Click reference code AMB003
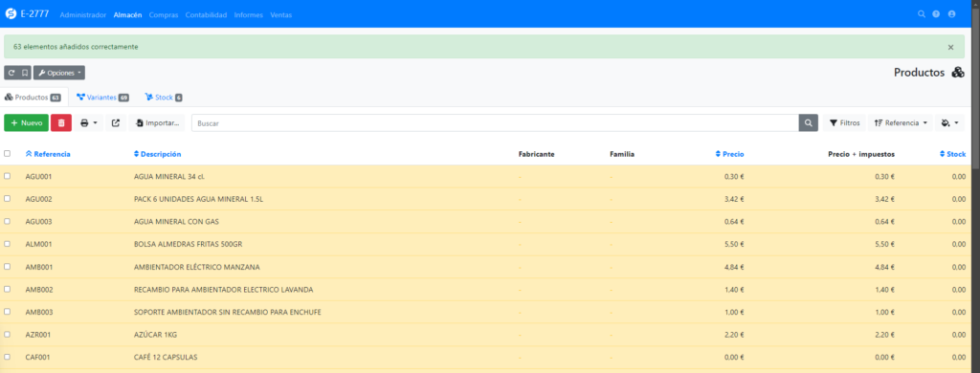Screen dimensions: 980x373 pyautogui.click(x=38, y=313)
